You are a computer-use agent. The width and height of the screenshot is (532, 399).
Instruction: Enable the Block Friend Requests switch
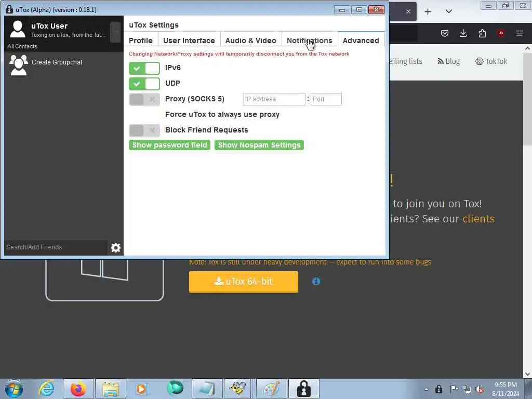[x=144, y=130]
